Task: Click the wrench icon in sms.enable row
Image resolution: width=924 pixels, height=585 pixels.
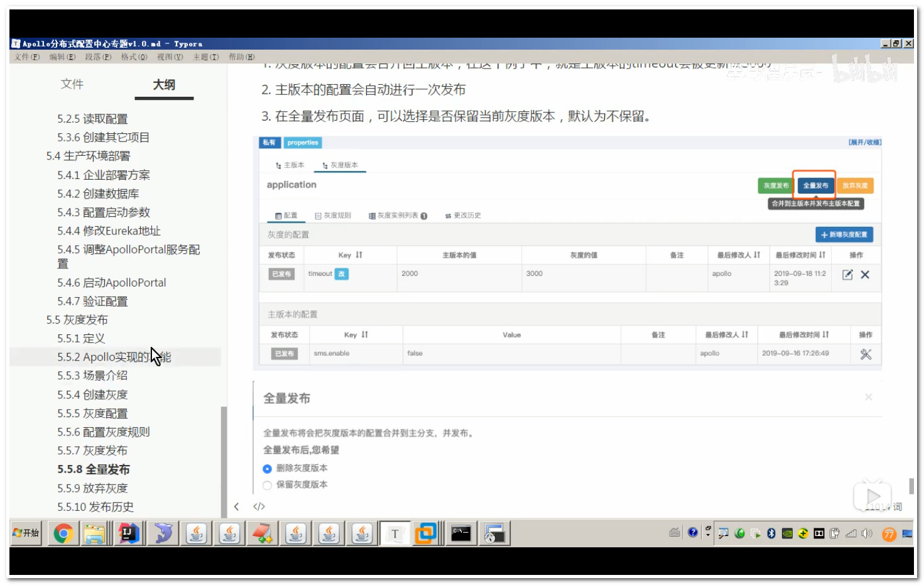Action: pos(866,354)
